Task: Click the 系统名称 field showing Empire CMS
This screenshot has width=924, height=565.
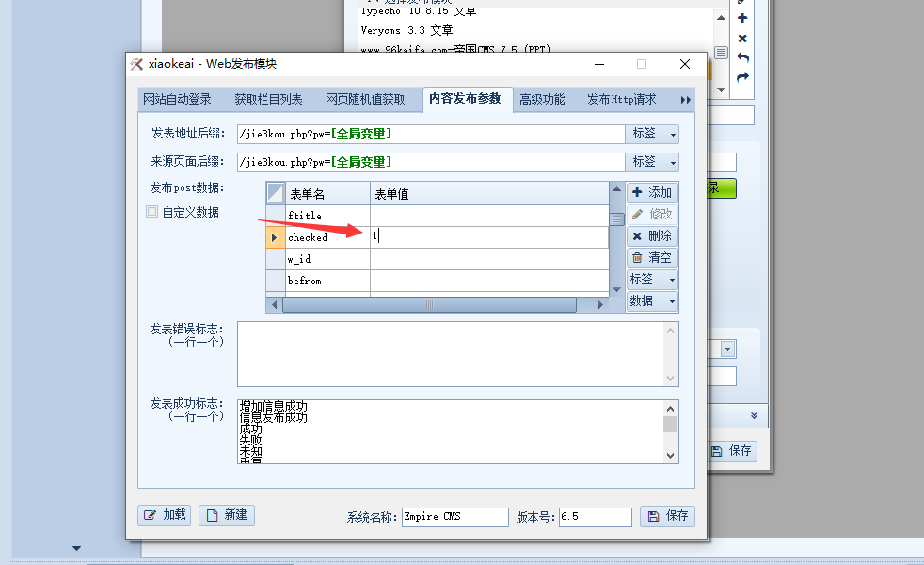Action: [x=454, y=517]
